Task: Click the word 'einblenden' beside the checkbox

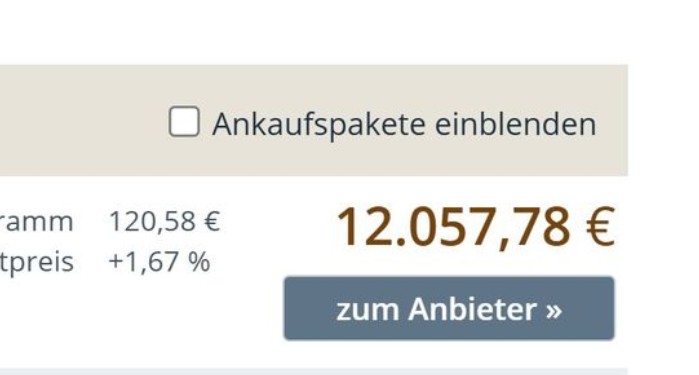Action: tap(515, 124)
